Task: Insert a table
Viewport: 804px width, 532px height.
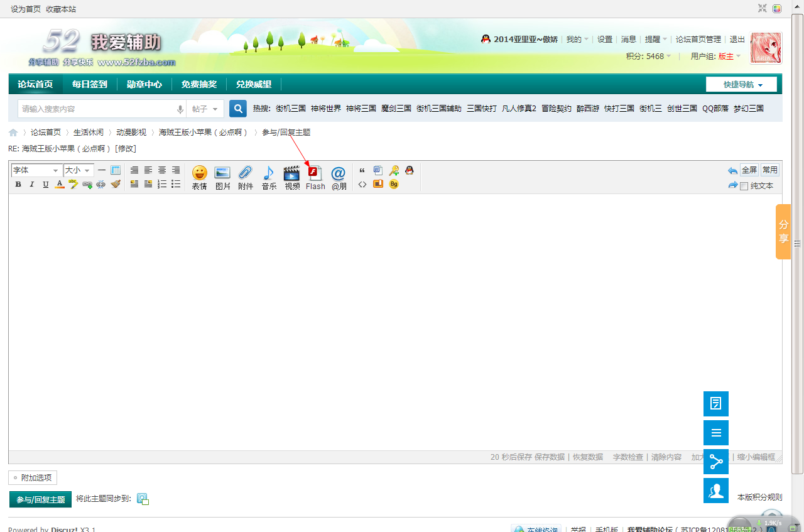Action: [116, 170]
